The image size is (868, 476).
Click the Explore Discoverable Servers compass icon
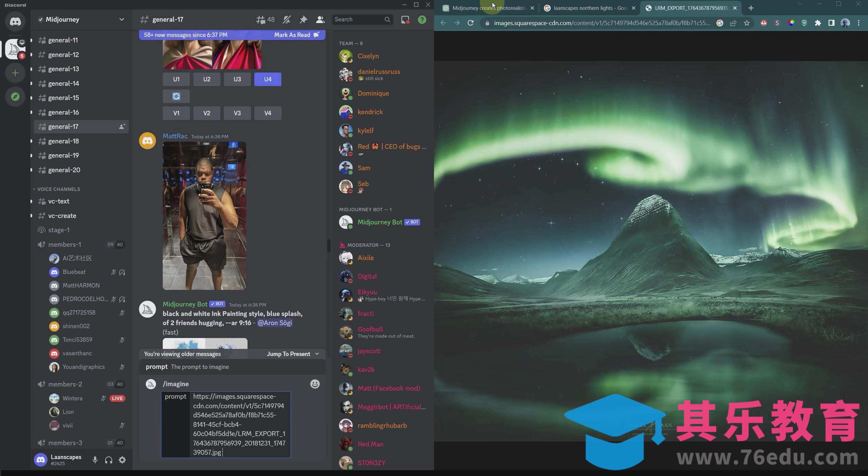15,97
